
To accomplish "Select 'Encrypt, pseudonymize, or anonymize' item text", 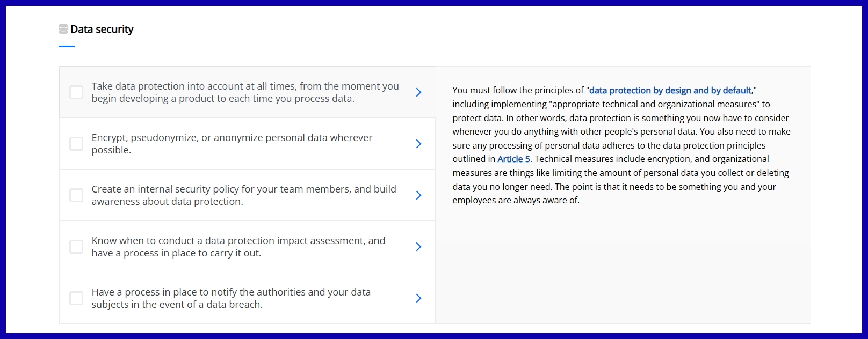I will click(232, 144).
